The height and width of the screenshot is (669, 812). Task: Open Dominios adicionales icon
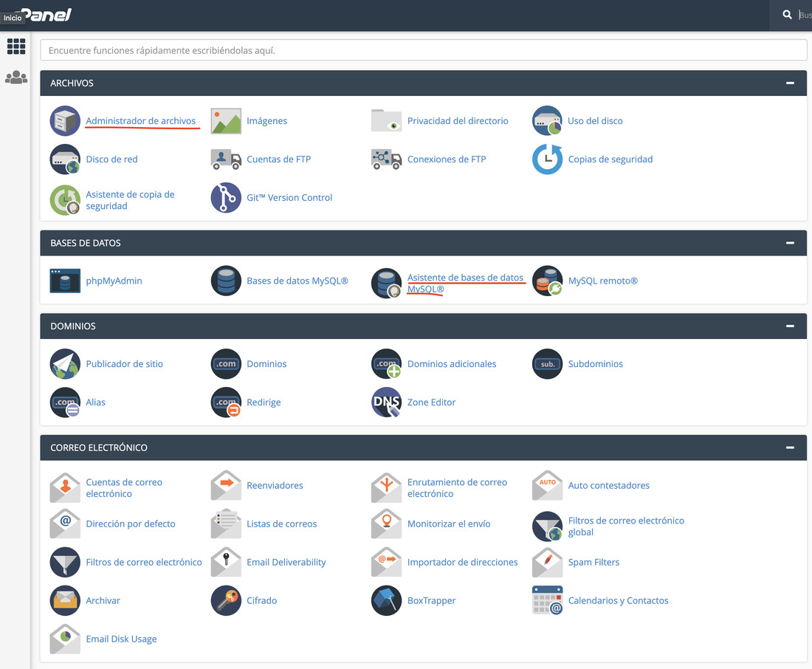pyautogui.click(x=386, y=364)
